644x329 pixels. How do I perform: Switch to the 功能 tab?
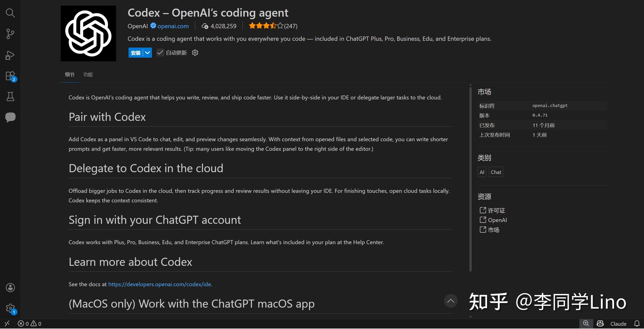click(88, 75)
